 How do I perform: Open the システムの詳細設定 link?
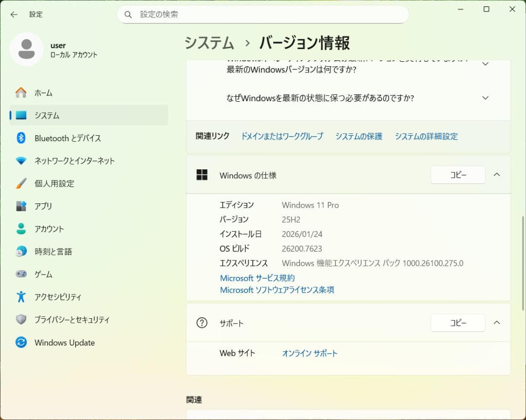pyautogui.click(x=426, y=136)
